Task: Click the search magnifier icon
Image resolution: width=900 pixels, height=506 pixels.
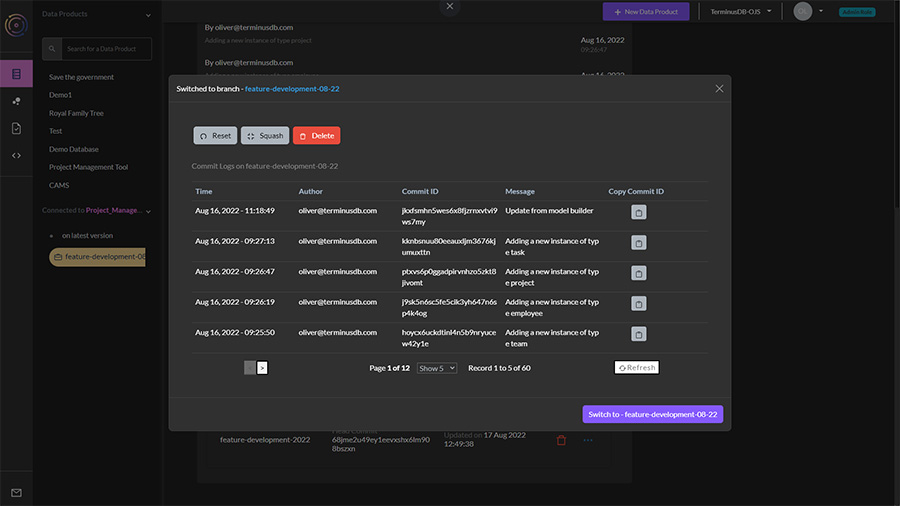Action: tap(52, 49)
